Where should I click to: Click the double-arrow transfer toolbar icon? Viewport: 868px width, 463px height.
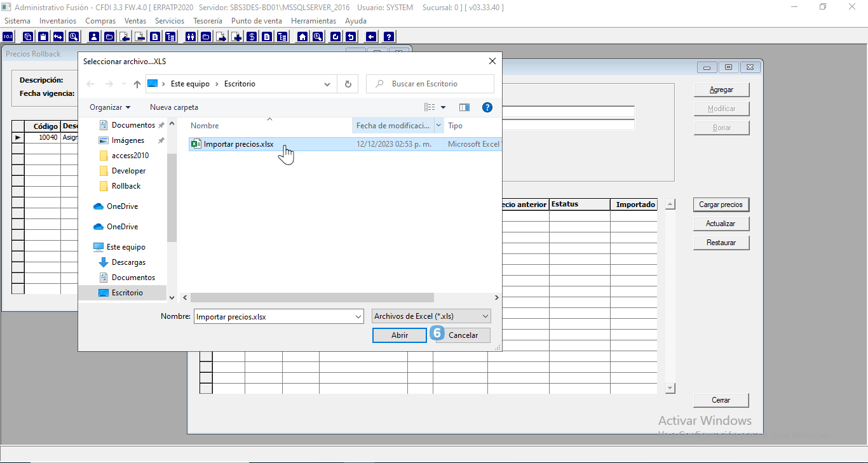click(58, 37)
